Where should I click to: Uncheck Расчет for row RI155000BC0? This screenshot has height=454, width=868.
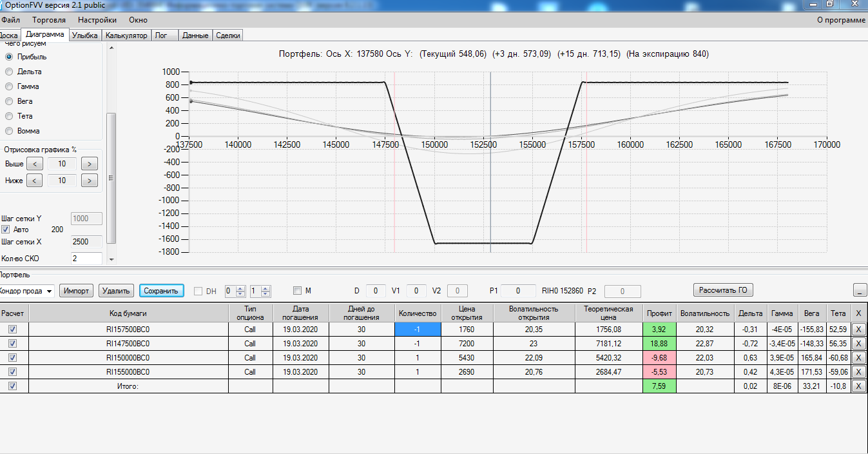pos(13,371)
